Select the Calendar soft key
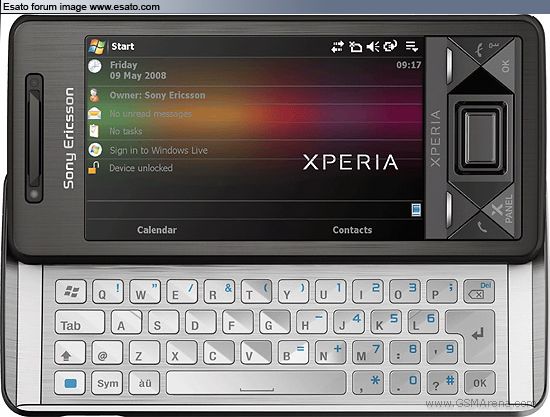This screenshot has width=550, height=417. tap(157, 230)
